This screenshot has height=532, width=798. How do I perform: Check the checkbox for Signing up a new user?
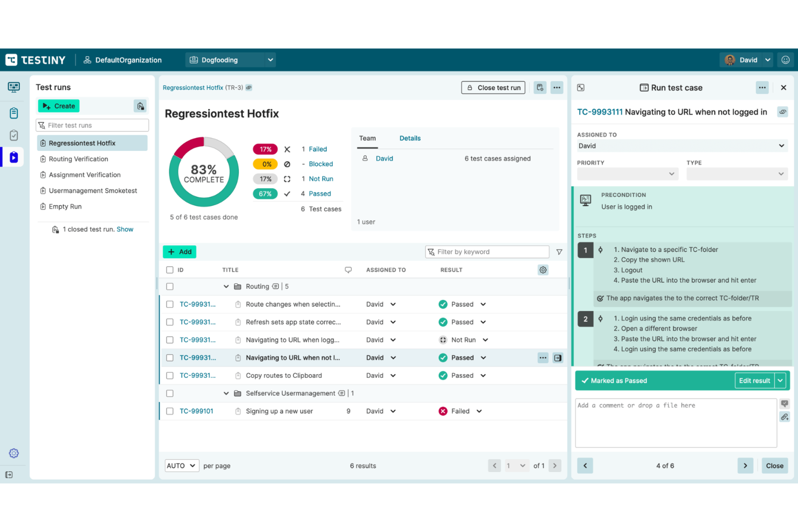[170, 411]
